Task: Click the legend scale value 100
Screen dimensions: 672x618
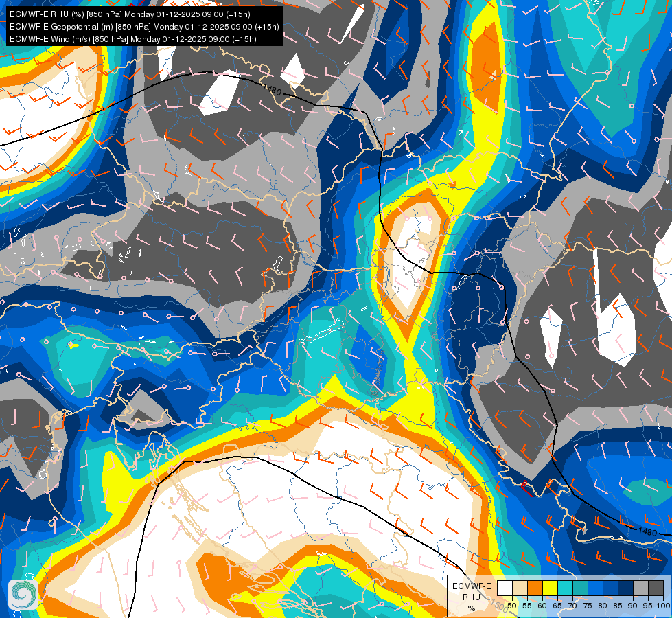Action: [663, 606]
